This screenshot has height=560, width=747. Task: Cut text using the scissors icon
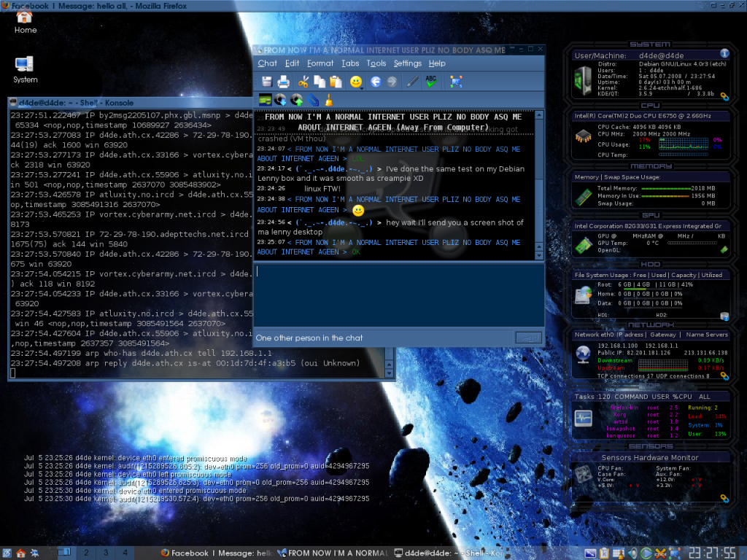(303, 82)
